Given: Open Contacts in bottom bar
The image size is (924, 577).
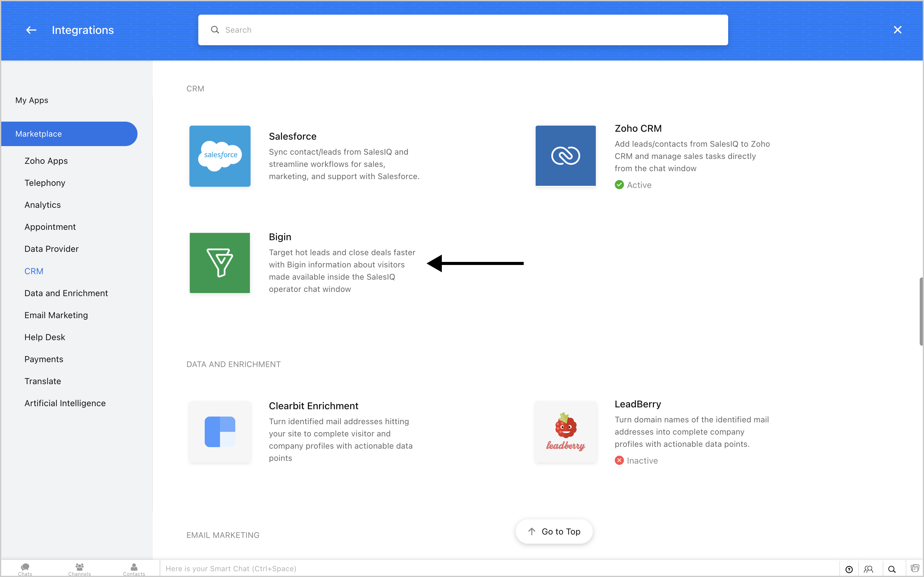Looking at the screenshot, I should [x=134, y=569].
